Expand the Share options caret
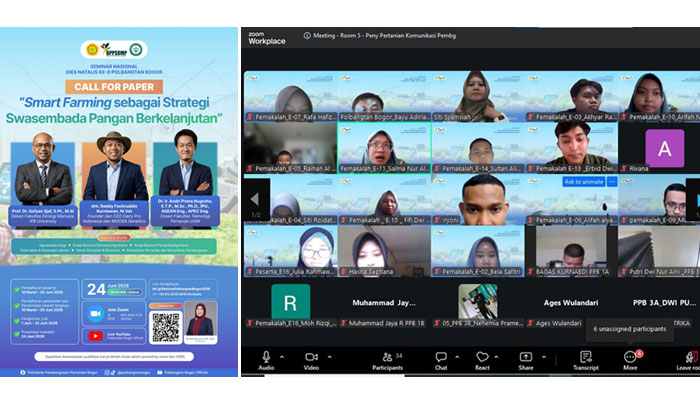 [x=544, y=357]
